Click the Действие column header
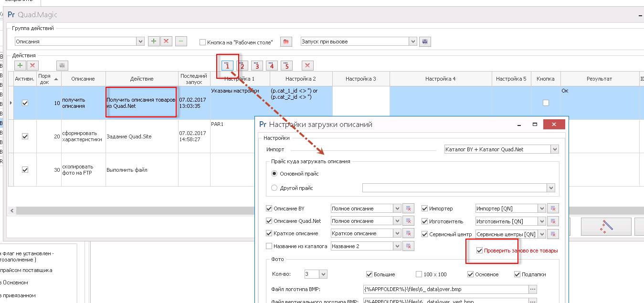 (142, 79)
